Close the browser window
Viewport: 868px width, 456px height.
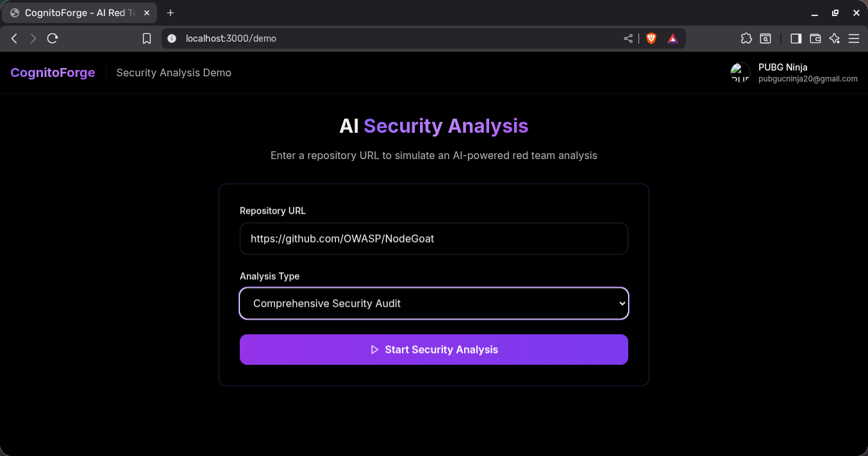pos(855,13)
